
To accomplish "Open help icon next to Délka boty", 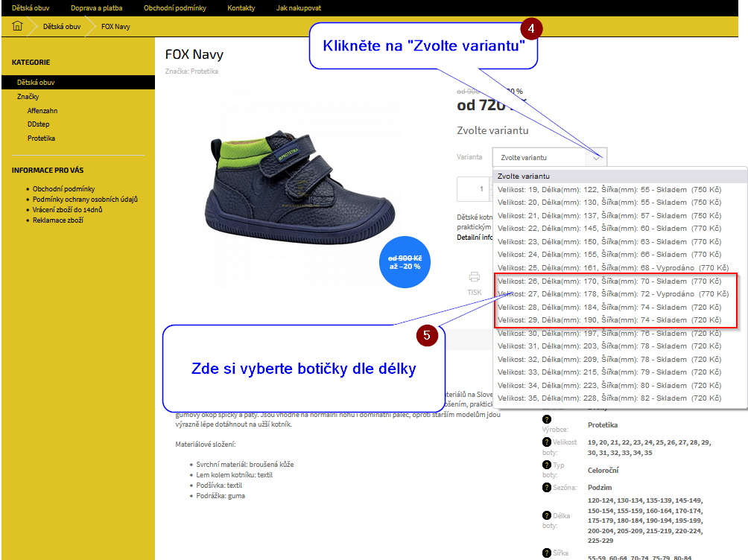I will (547, 515).
